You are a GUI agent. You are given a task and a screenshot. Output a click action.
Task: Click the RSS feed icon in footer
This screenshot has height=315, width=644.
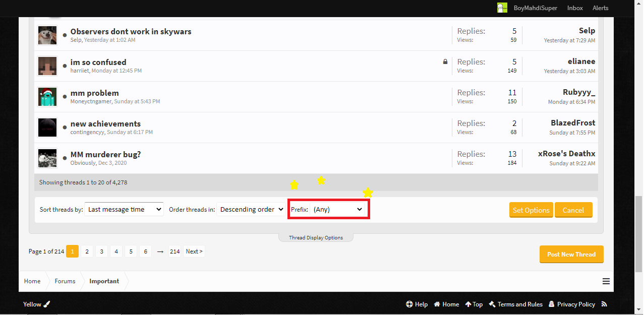(604, 304)
